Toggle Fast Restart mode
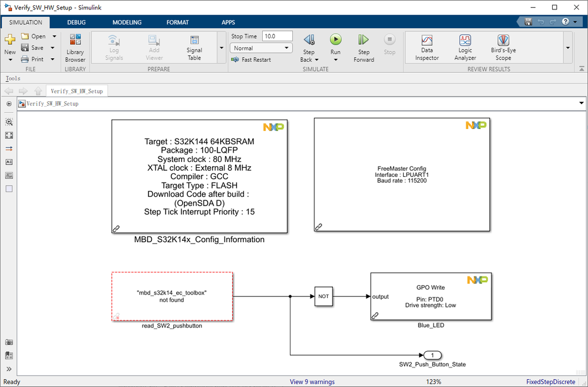Screen dimensions: 588x387 coord(251,59)
